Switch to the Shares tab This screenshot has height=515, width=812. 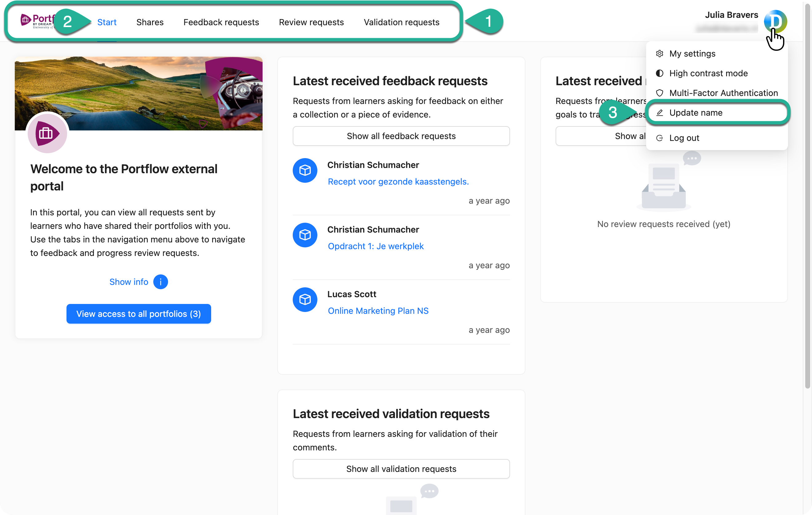(150, 22)
